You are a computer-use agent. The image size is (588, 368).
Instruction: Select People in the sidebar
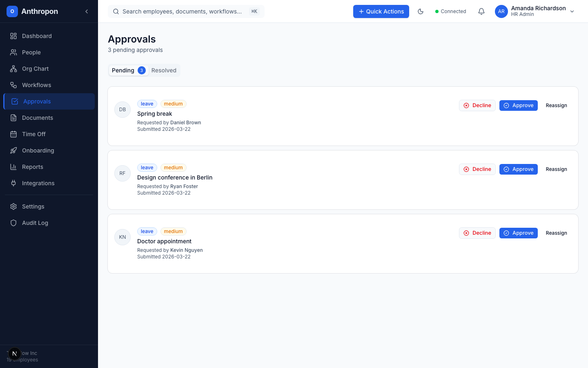click(31, 52)
